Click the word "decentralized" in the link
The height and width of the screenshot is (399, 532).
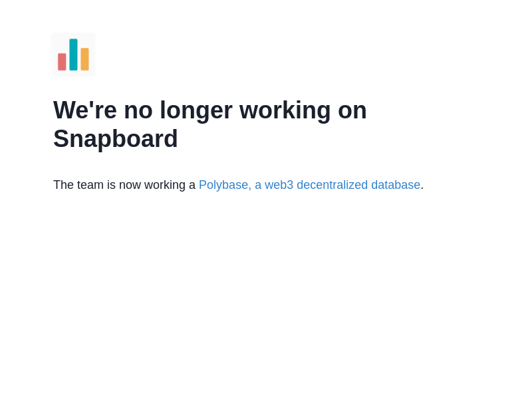(332, 185)
